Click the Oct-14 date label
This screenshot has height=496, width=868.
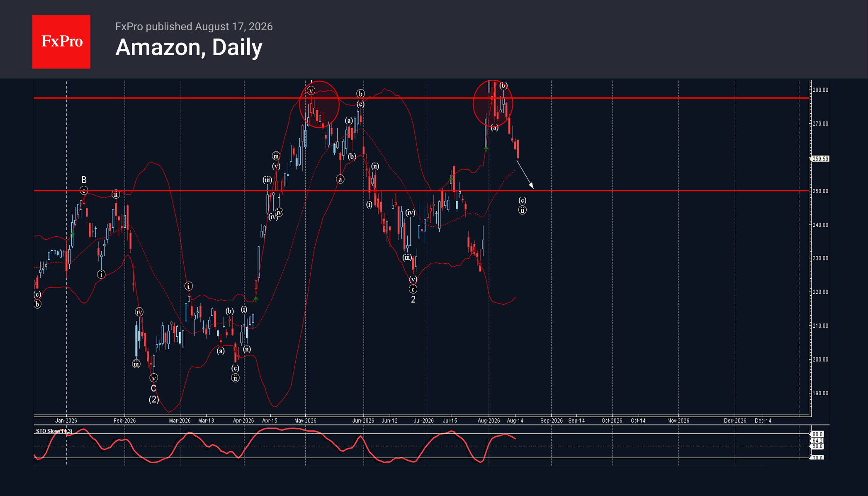[638, 421]
